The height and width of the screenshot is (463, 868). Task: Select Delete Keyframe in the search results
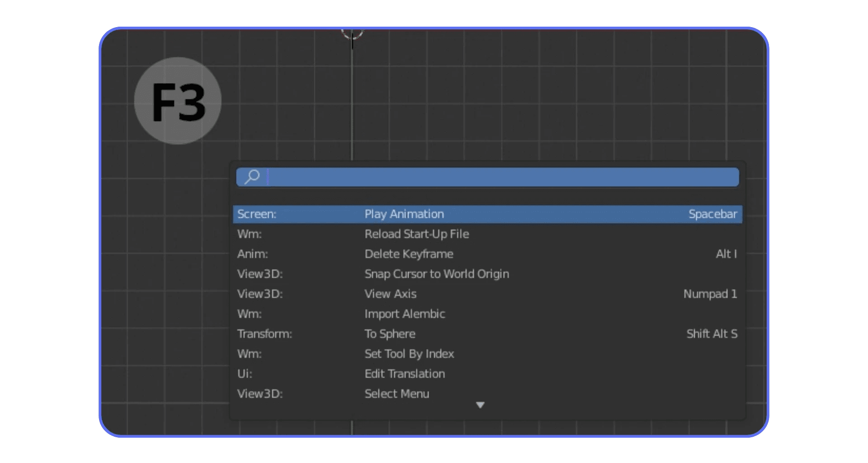click(x=409, y=254)
